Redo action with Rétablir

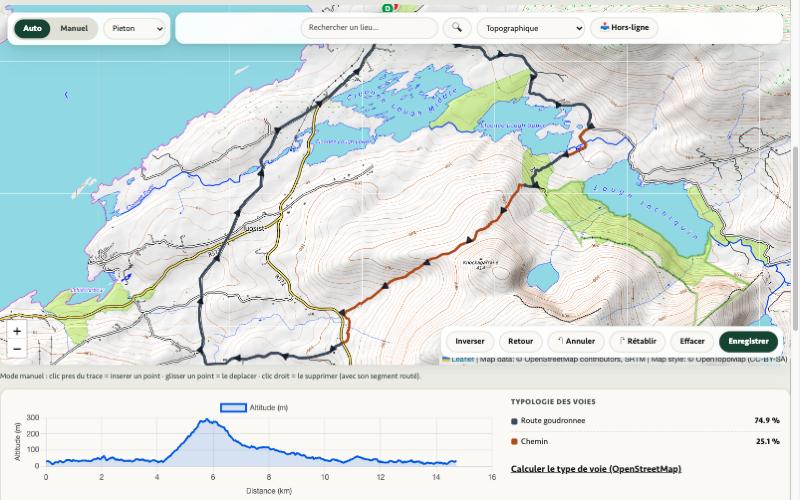pyautogui.click(x=637, y=341)
